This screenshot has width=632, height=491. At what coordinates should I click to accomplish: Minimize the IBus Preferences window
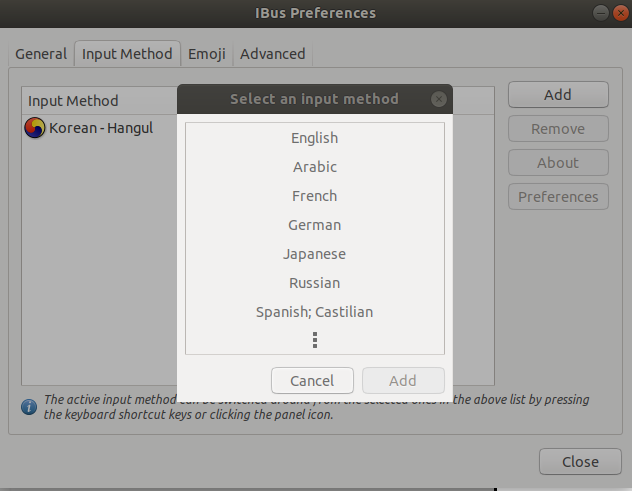[x=601, y=13]
